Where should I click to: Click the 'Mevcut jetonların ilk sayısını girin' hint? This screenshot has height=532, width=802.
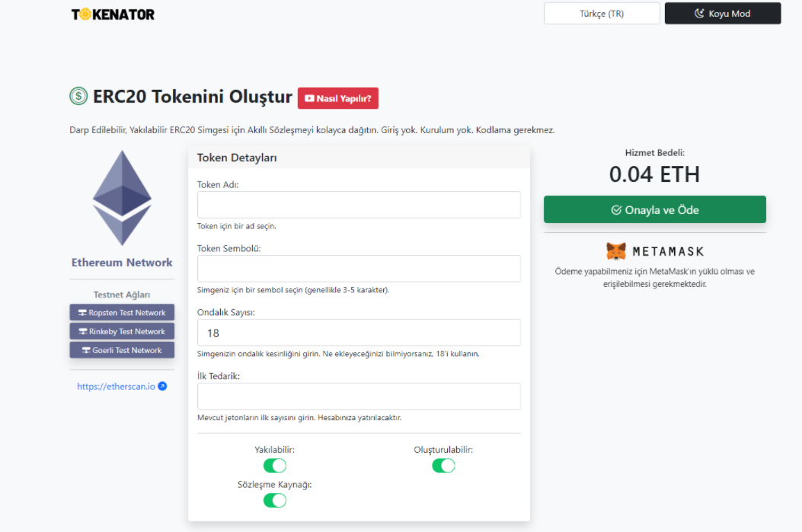point(299,418)
